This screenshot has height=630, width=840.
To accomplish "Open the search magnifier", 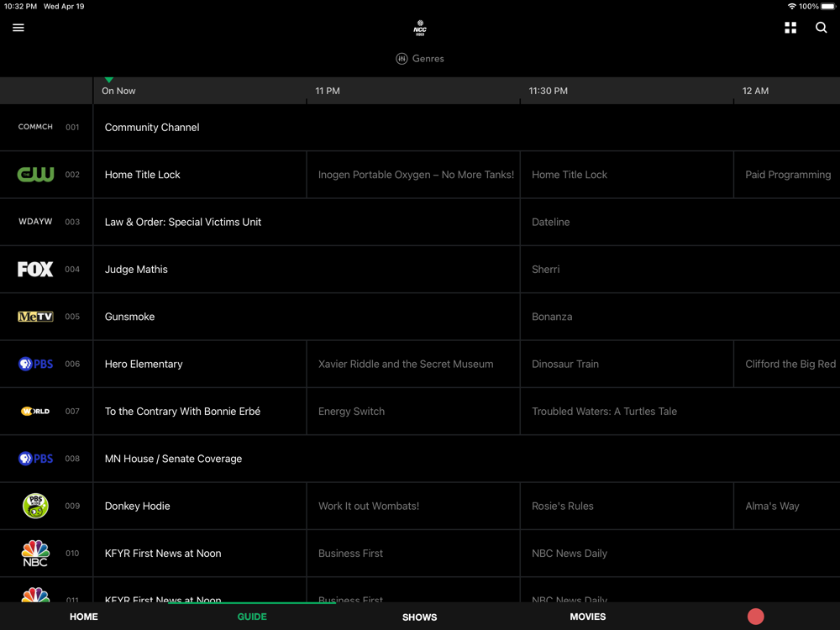I will pos(821,28).
